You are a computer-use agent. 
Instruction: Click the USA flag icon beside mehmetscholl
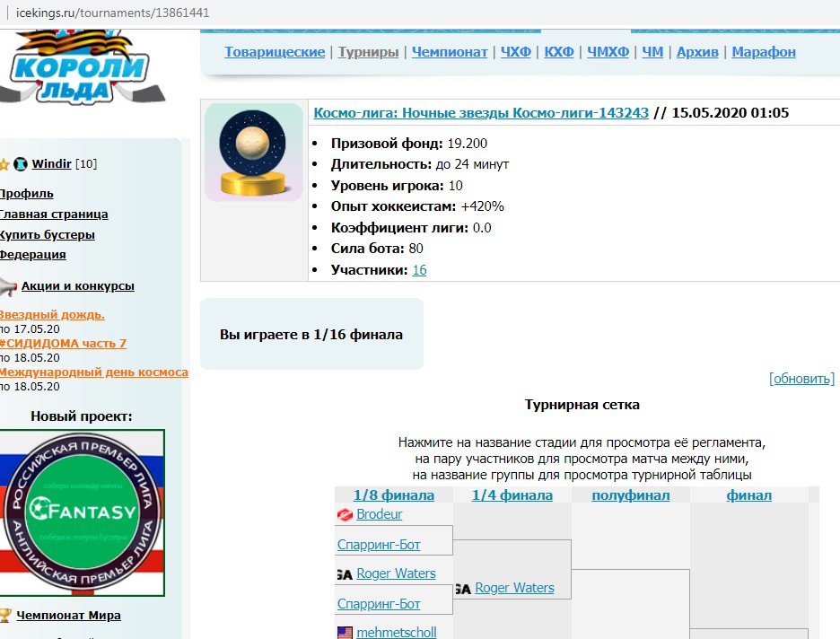tap(345, 633)
